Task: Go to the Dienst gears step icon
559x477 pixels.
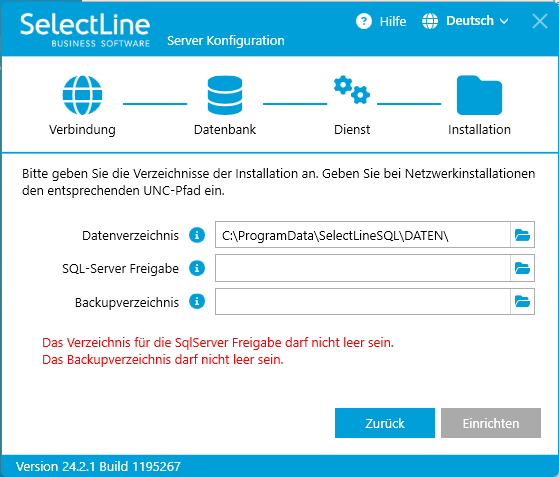Action: tap(352, 89)
